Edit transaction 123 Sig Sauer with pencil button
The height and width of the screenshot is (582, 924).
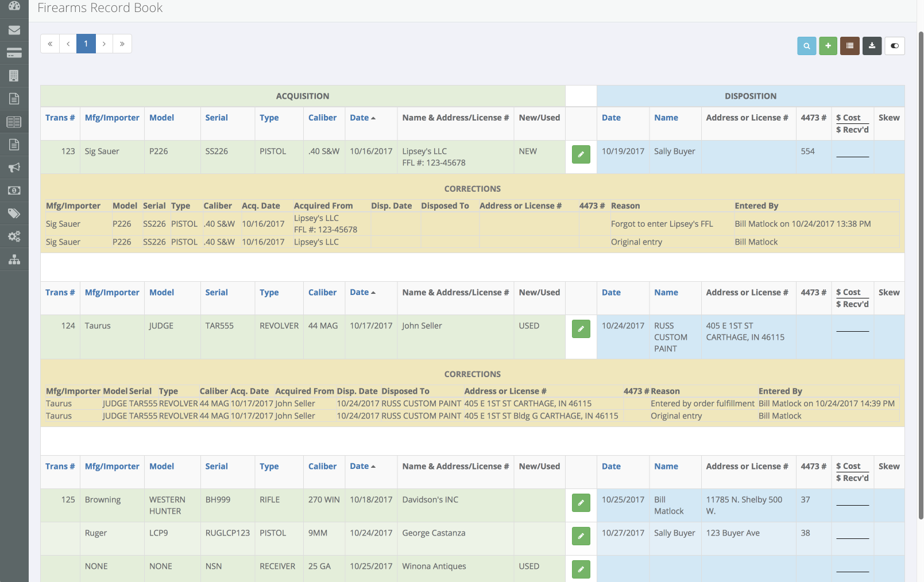(x=581, y=154)
